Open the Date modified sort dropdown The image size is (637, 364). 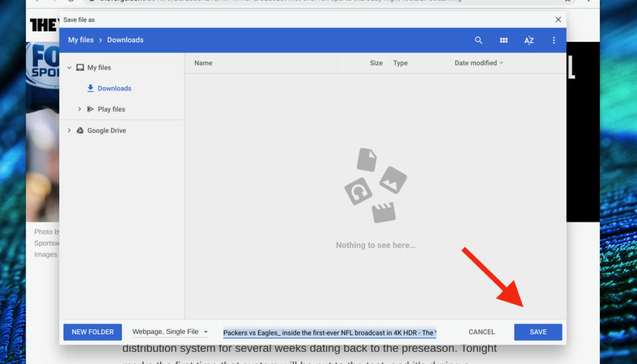pyautogui.click(x=479, y=62)
